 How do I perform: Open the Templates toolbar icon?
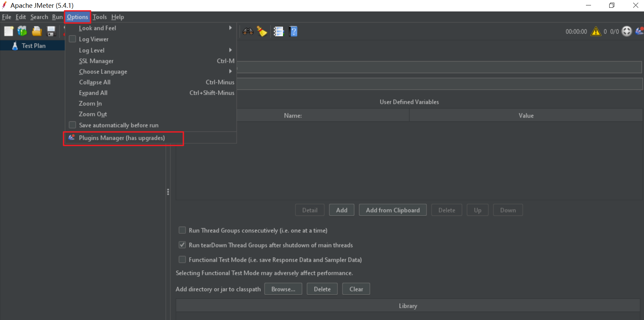(x=22, y=31)
